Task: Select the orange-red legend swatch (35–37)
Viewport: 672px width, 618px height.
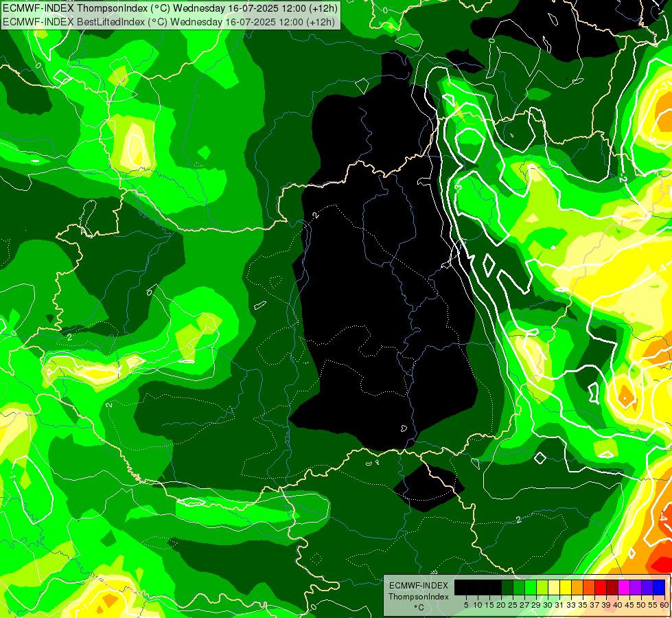Action: tap(589, 587)
